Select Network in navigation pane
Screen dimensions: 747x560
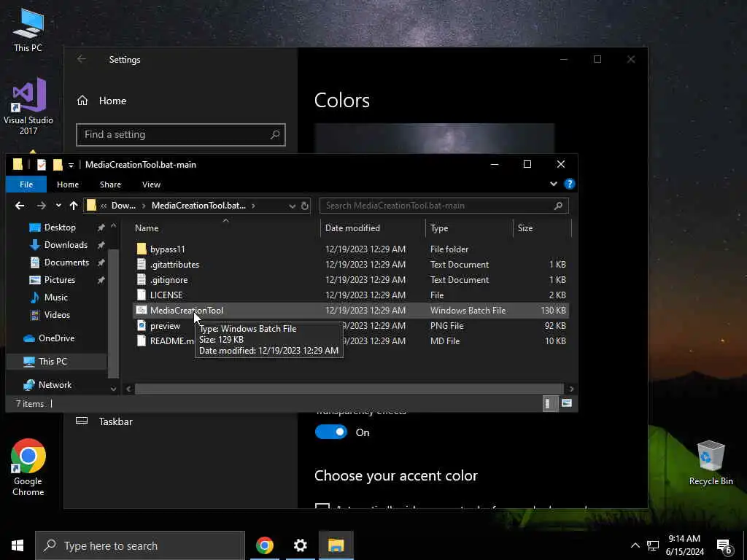(x=55, y=385)
